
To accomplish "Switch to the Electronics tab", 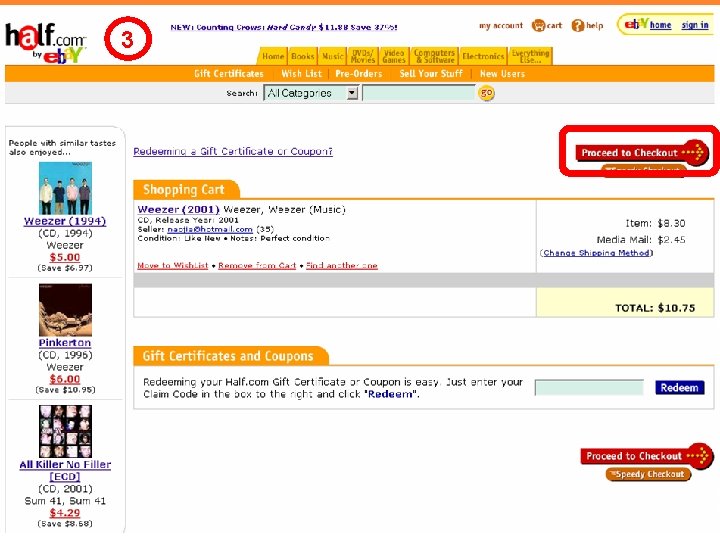I will tap(483, 56).
